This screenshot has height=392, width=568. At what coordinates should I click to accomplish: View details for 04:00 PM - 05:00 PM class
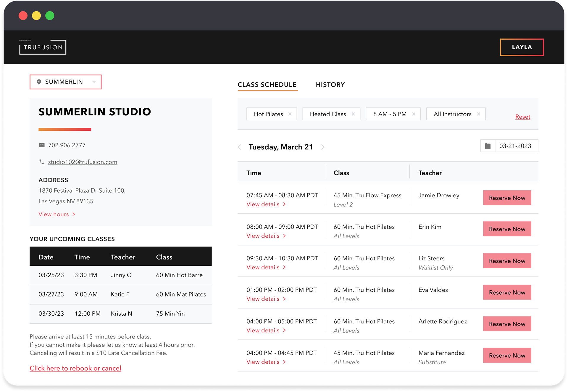pyautogui.click(x=266, y=330)
